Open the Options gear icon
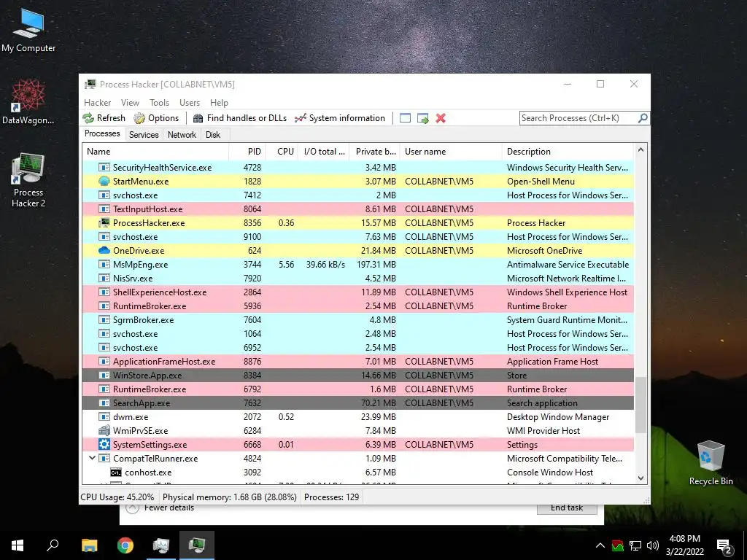 (x=139, y=118)
